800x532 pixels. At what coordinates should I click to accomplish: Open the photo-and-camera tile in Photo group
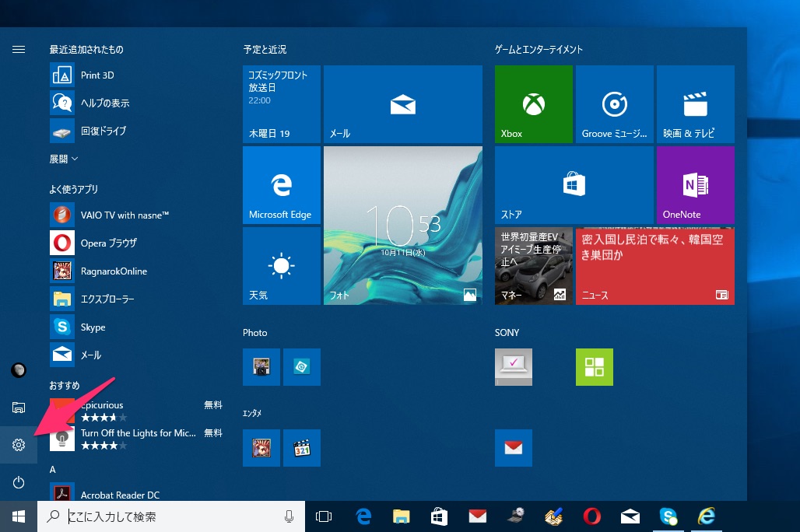(261, 367)
